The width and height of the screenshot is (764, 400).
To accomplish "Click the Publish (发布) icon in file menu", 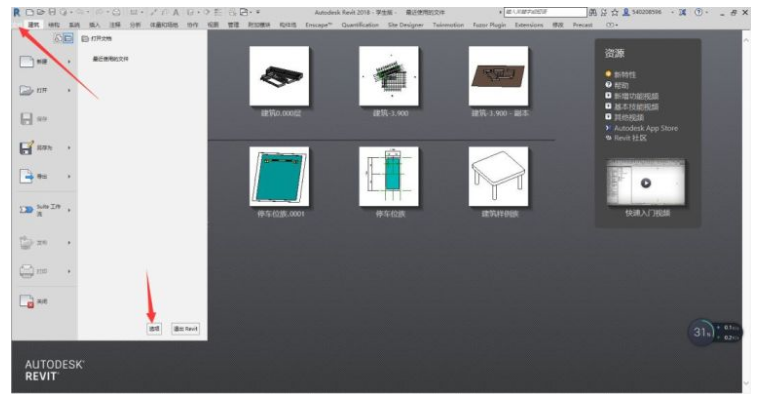I will [x=26, y=242].
